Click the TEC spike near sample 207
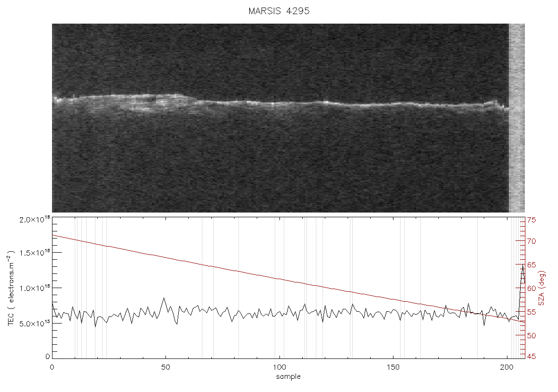Screen dimensions: 558x392 (x=523, y=265)
